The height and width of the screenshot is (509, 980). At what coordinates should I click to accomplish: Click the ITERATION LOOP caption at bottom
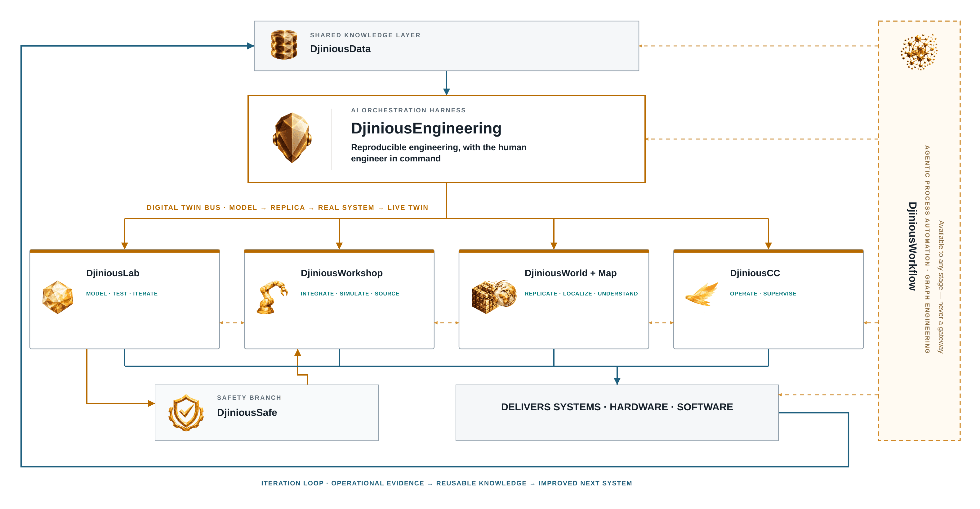coord(447,484)
